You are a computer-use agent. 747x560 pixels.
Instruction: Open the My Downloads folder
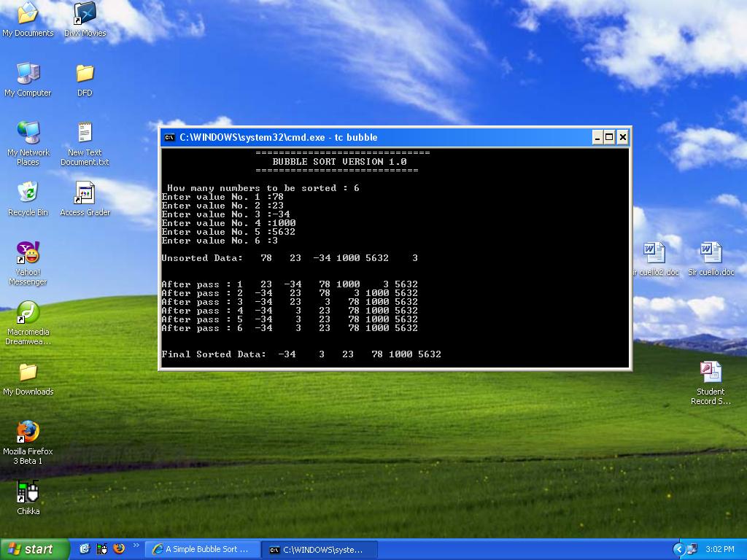pyautogui.click(x=28, y=379)
